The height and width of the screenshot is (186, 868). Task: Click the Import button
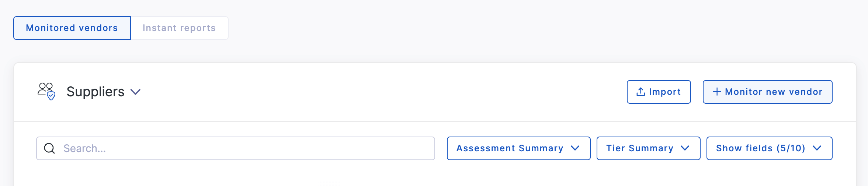tap(659, 92)
